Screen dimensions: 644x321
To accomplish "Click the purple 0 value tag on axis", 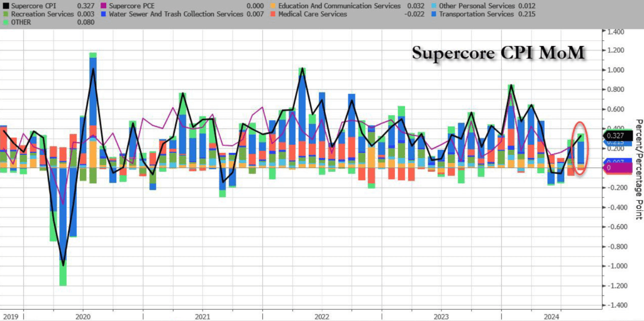I will (x=616, y=168).
